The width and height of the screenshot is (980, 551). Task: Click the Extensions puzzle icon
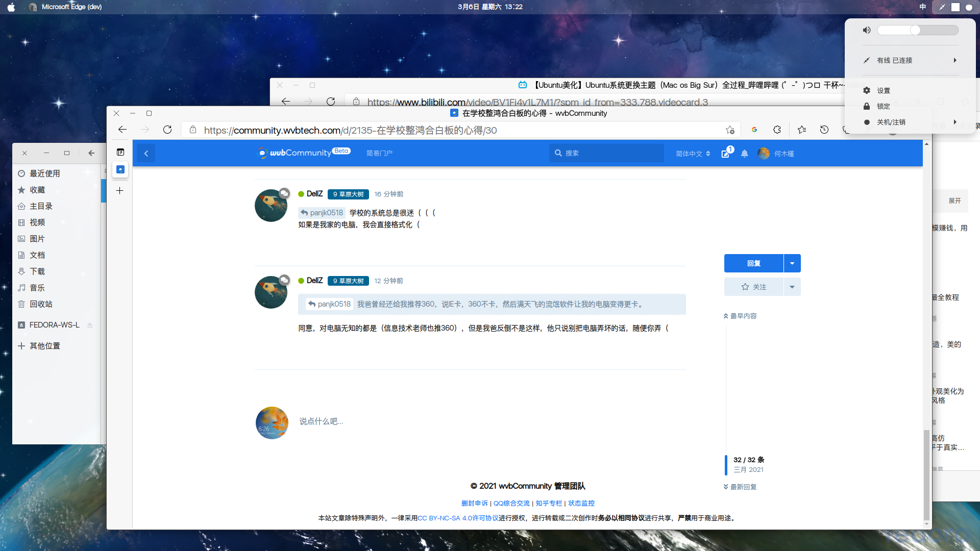click(777, 130)
